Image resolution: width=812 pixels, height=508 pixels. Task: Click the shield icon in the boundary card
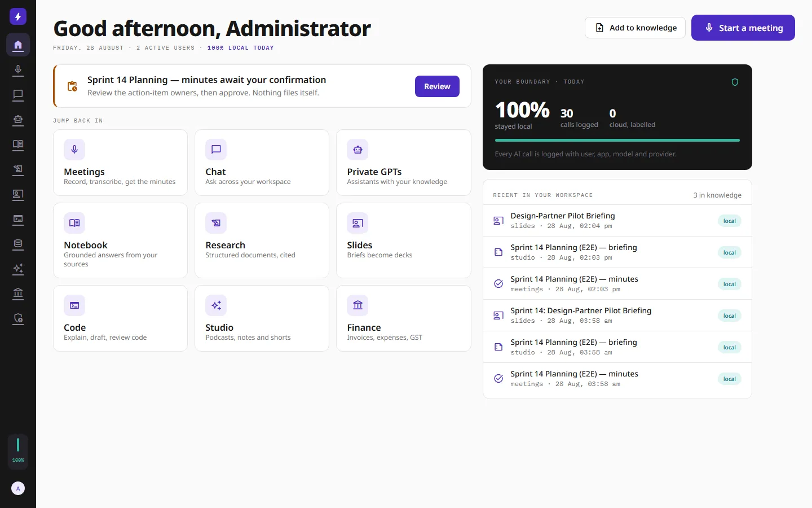point(735,82)
